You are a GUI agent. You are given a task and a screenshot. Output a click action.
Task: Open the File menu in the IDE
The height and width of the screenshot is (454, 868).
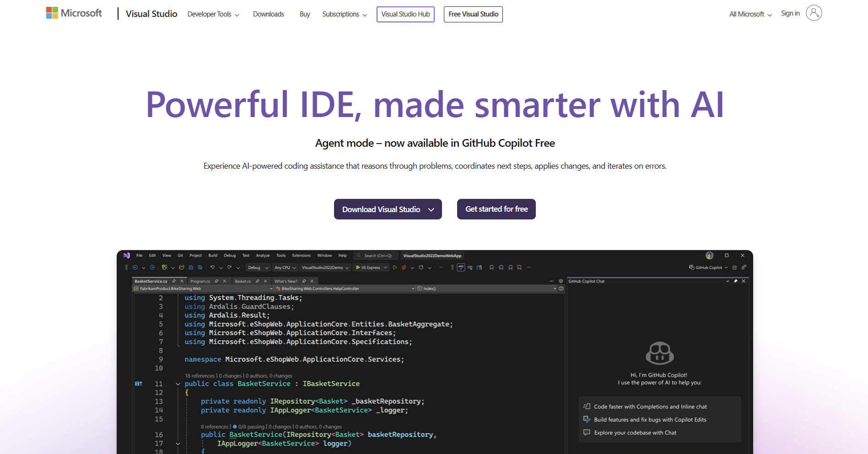(139, 256)
